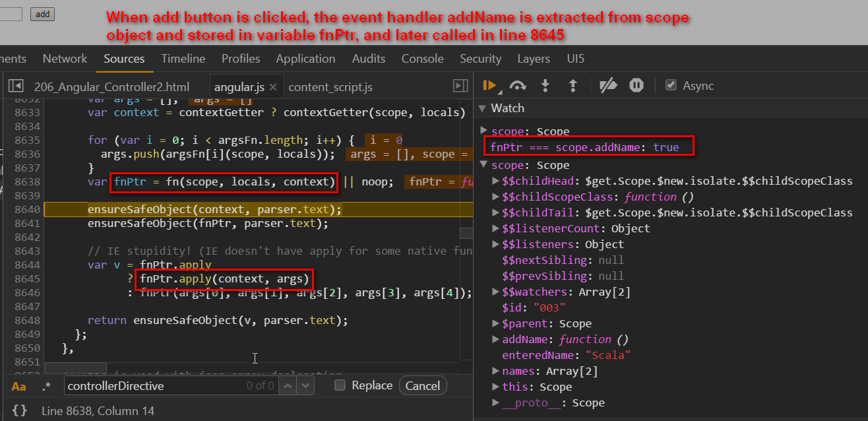Expand the $$watchers Array[2]
This screenshot has height=421, width=868.
click(x=496, y=292)
